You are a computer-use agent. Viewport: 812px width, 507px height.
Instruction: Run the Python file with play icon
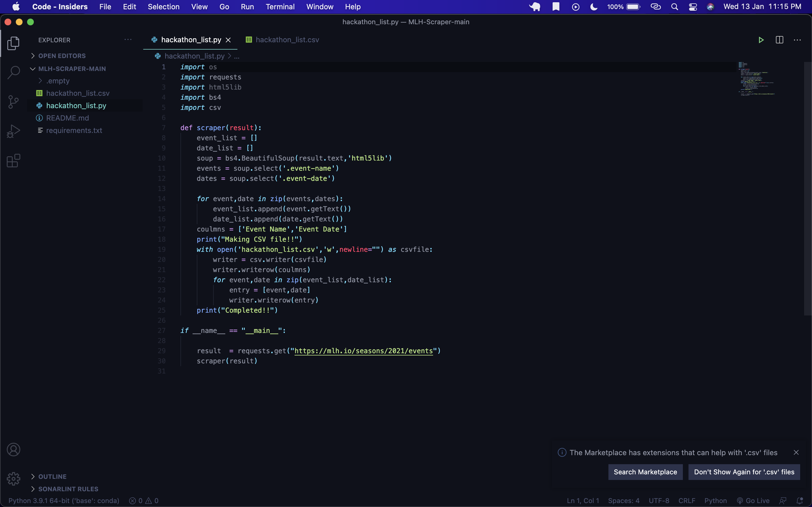761,40
